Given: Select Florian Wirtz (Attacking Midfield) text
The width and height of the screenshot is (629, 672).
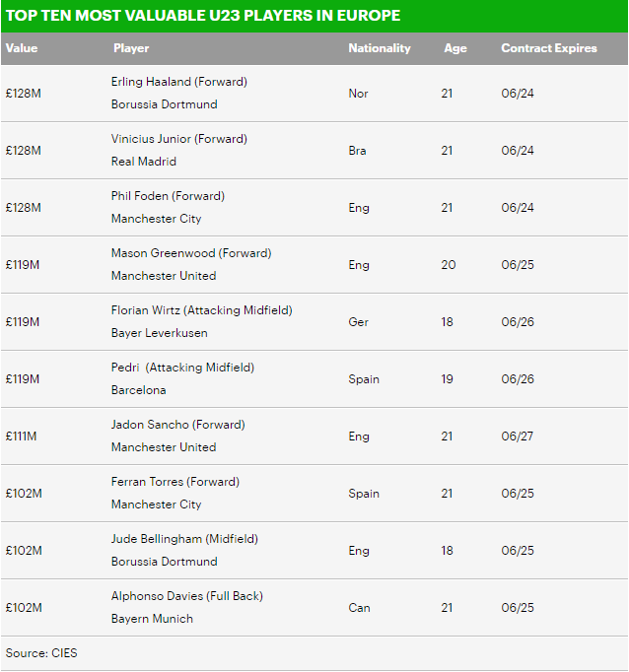Looking at the screenshot, I should point(201,310).
